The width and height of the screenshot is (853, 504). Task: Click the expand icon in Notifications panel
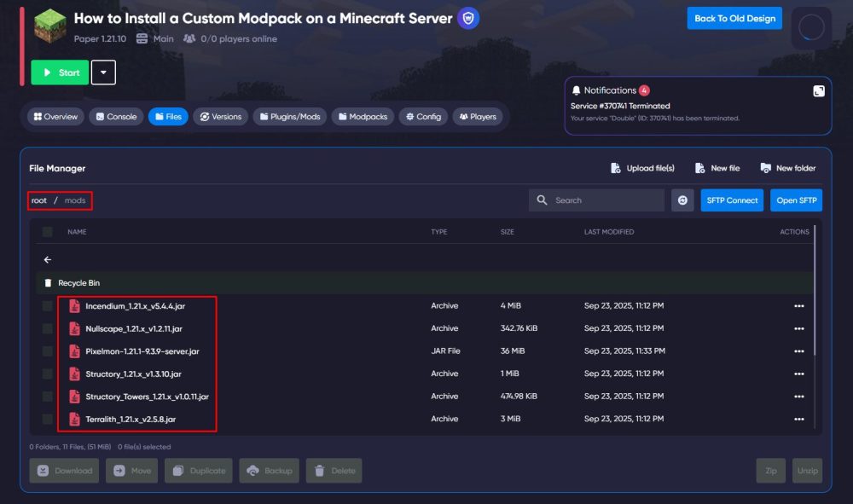[x=819, y=90]
